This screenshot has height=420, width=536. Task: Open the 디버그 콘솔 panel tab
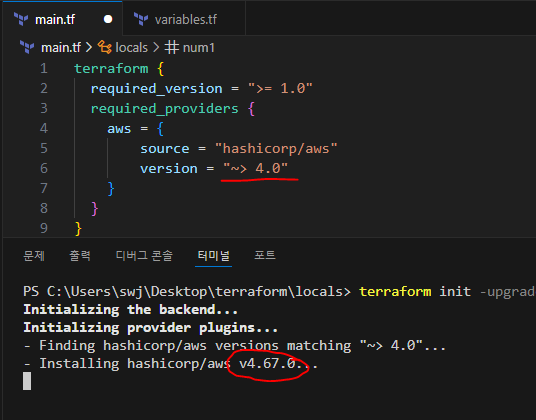pos(144,255)
